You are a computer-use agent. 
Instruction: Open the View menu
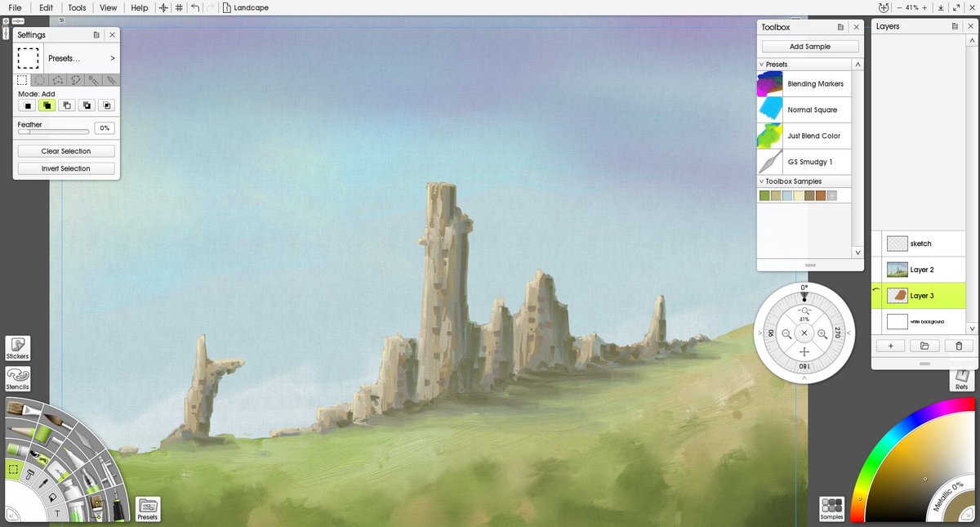[x=109, y=7]
